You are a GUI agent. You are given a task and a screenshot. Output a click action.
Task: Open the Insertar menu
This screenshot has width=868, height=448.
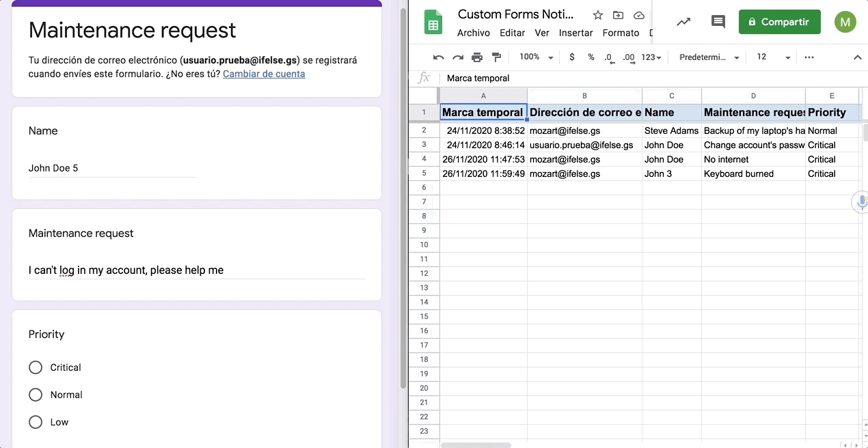(x=575, y=33)
